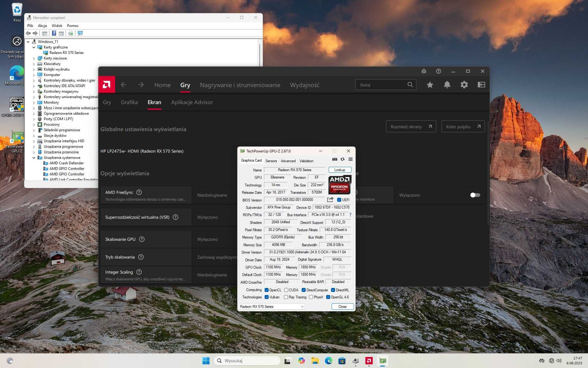Open the Plik menu in Device Manager
This screenshot has width=588, height=368.
[30, 26]
